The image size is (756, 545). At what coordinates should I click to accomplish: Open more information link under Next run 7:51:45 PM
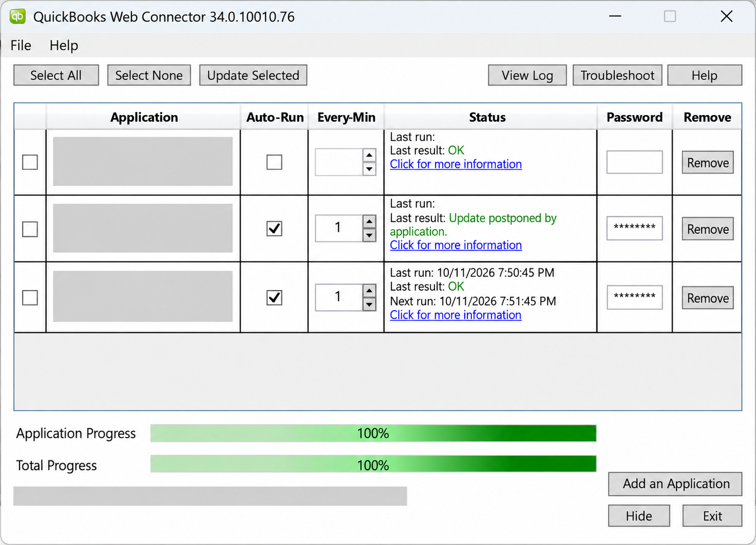[456, 315]
